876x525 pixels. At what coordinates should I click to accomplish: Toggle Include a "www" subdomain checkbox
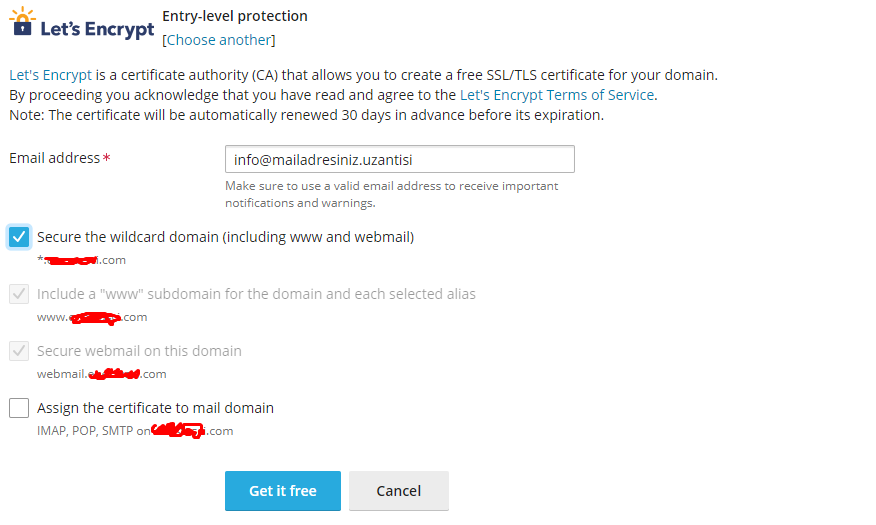coord(19,294)
